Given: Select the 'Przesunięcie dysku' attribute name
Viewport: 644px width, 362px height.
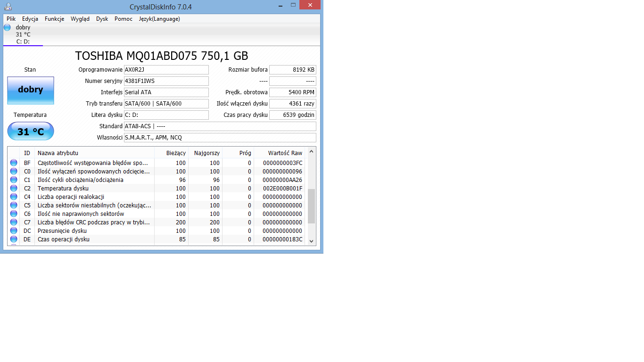Looking at the screenshot, I should pyautogui.click(x=62, y=230).
